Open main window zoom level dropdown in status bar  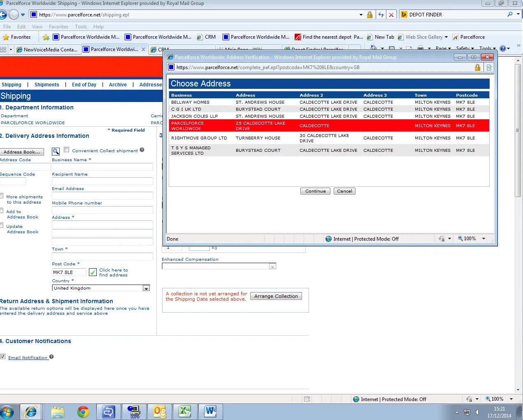[x=511, y=399]
